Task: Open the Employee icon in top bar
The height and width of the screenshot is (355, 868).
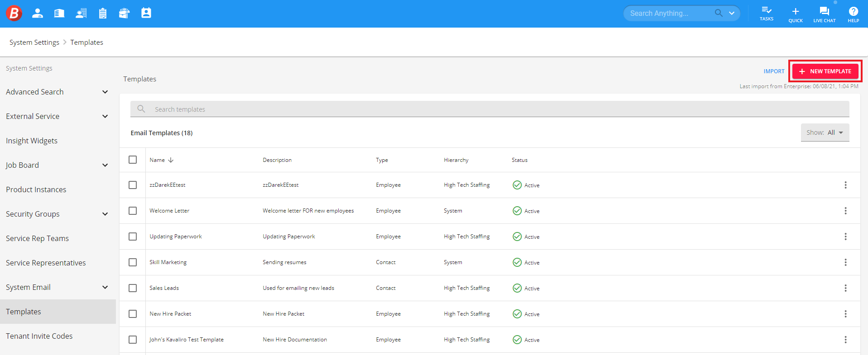Action: (38, 13)
